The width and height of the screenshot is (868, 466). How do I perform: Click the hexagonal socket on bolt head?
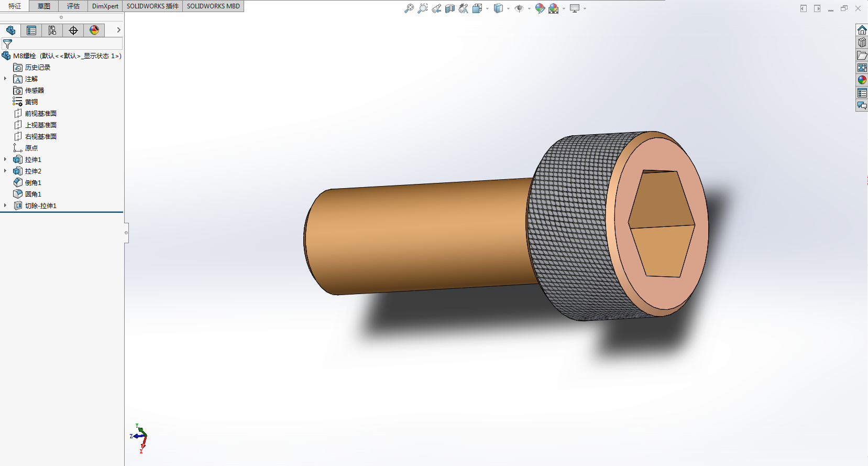pyautogui.click(x=662, y=224)
